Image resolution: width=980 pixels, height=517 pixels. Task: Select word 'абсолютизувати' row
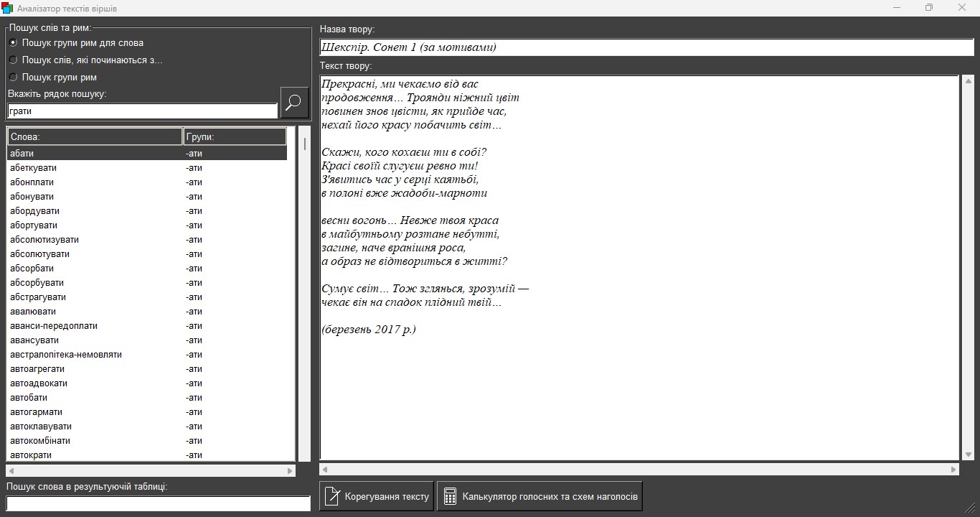[x=147, y=240]
